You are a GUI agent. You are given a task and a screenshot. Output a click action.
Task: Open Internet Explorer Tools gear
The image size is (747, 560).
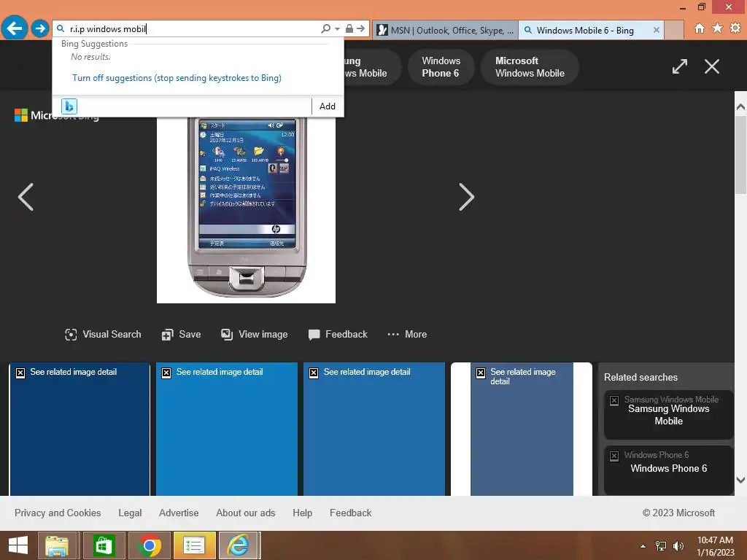[x=735, y=28]
